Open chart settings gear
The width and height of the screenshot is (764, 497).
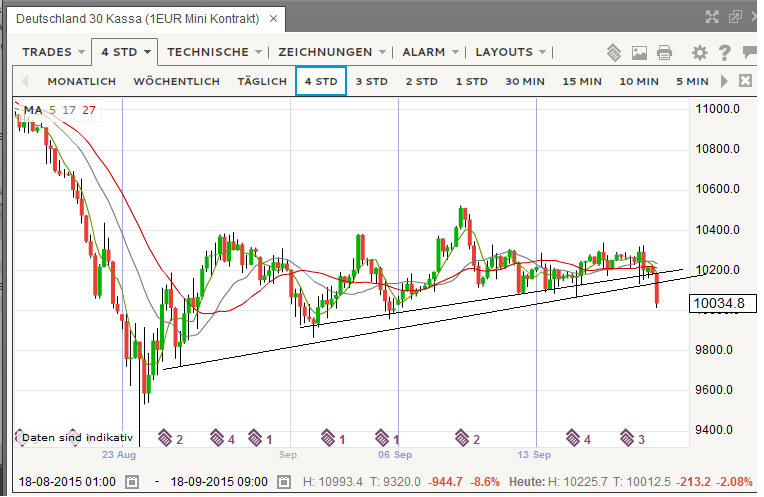coord(699,53)
